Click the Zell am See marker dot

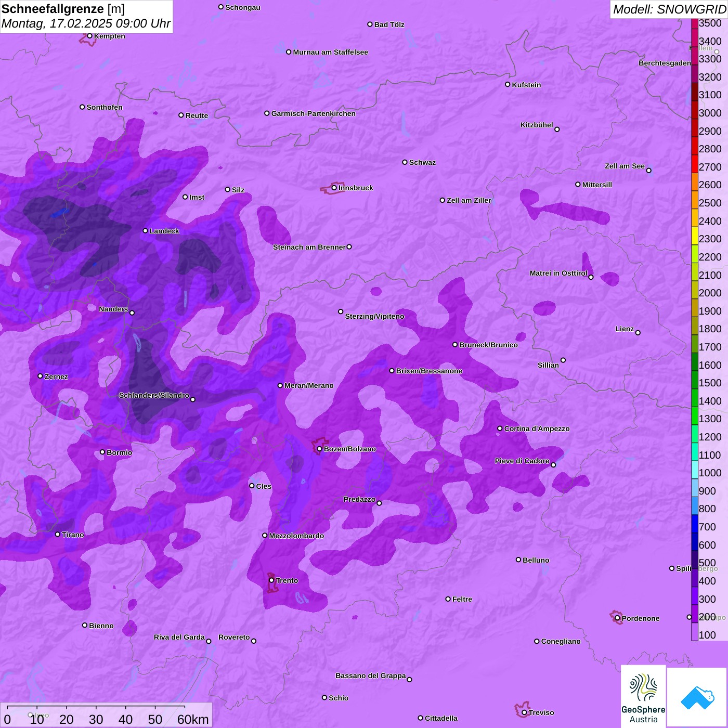(x=648, y=171)
